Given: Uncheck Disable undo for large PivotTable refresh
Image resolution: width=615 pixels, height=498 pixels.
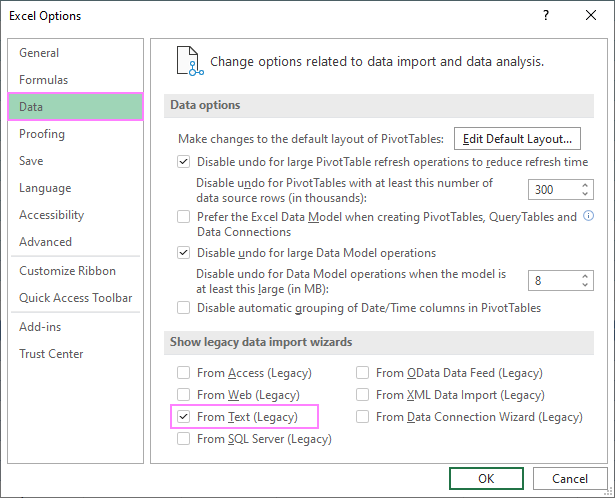Looking at the screenshot, I should click(184, 162).
